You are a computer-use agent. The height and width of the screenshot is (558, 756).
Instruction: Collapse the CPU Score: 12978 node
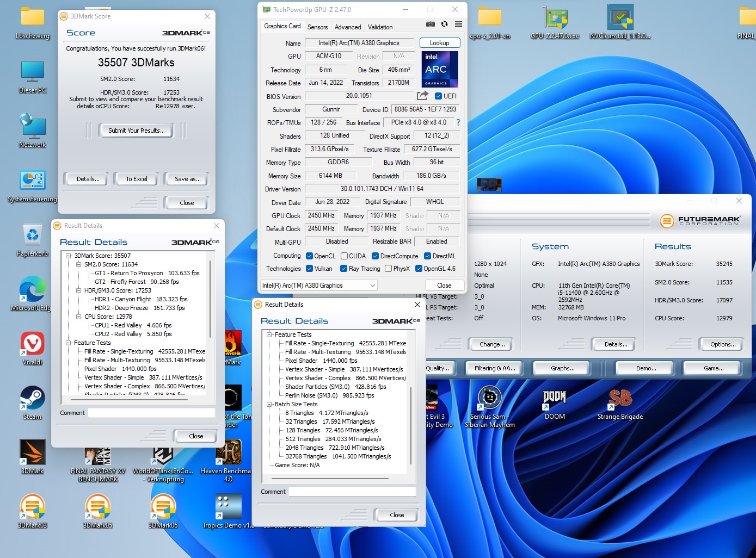tap(79, 317)
